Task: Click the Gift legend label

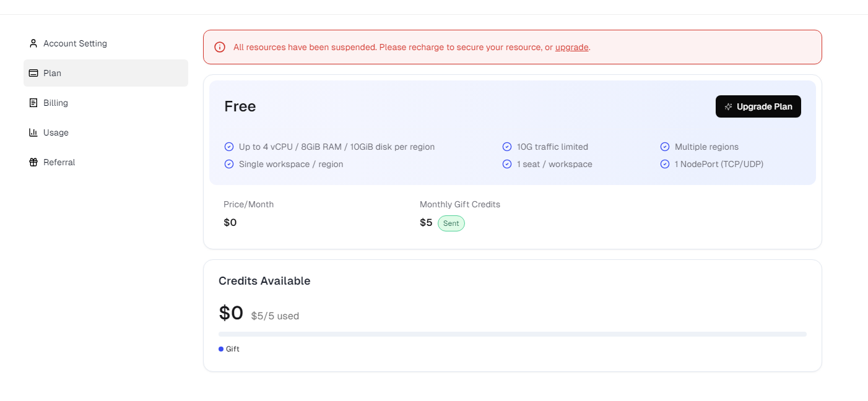Action: pyautogui.click(x=233, y=349)
